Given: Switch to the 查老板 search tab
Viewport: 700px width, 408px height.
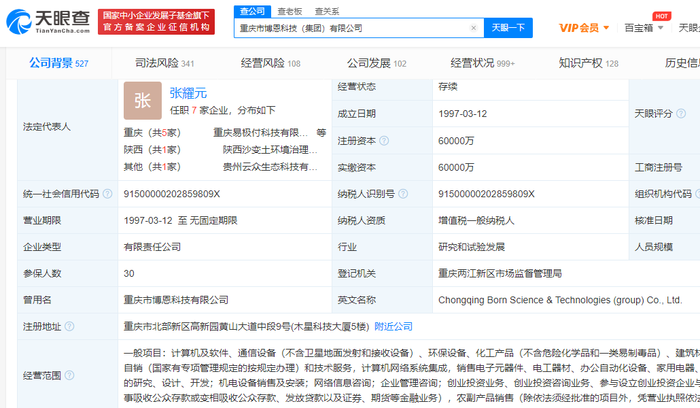Looking at the screenshot, I should pyautogui.click(x=290, y=11).
